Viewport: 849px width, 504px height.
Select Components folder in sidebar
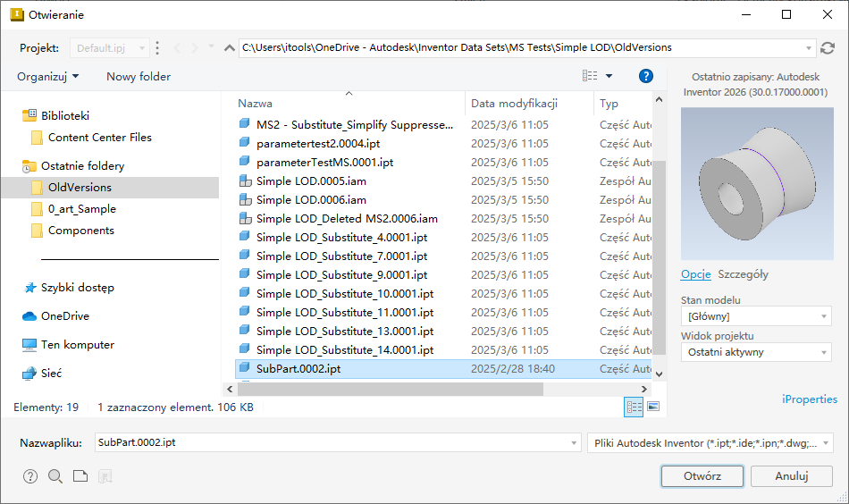(x=81, y=231)
